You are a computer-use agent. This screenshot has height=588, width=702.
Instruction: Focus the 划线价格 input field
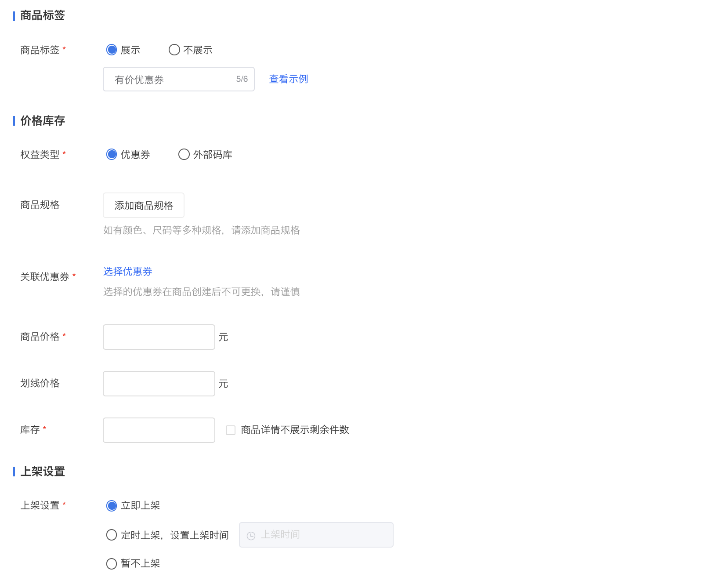click(x=159, y=384)
